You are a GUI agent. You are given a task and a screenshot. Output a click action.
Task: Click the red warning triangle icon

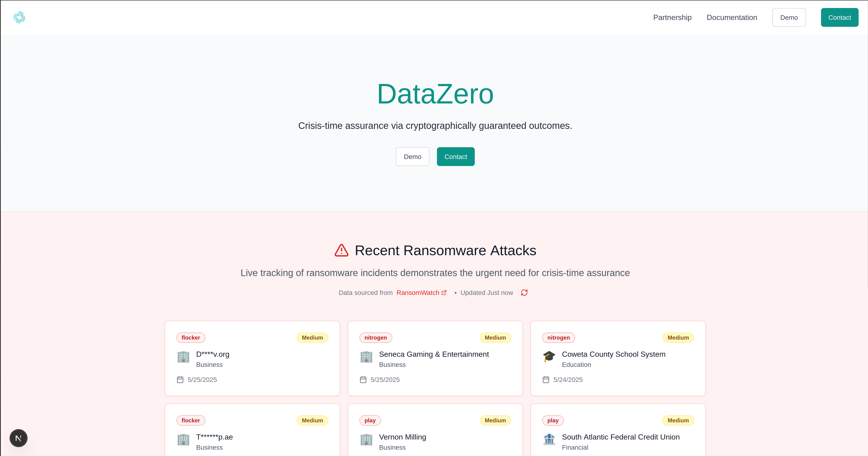(x=341, y=251)
